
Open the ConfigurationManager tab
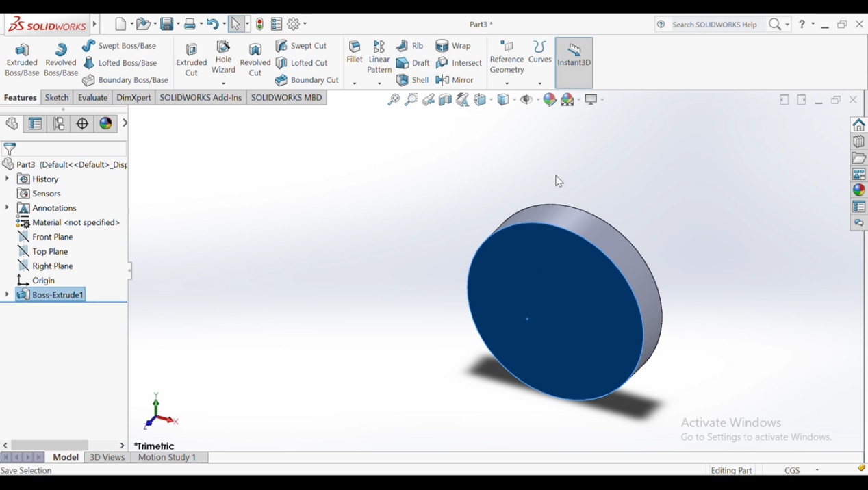[59, 124]
